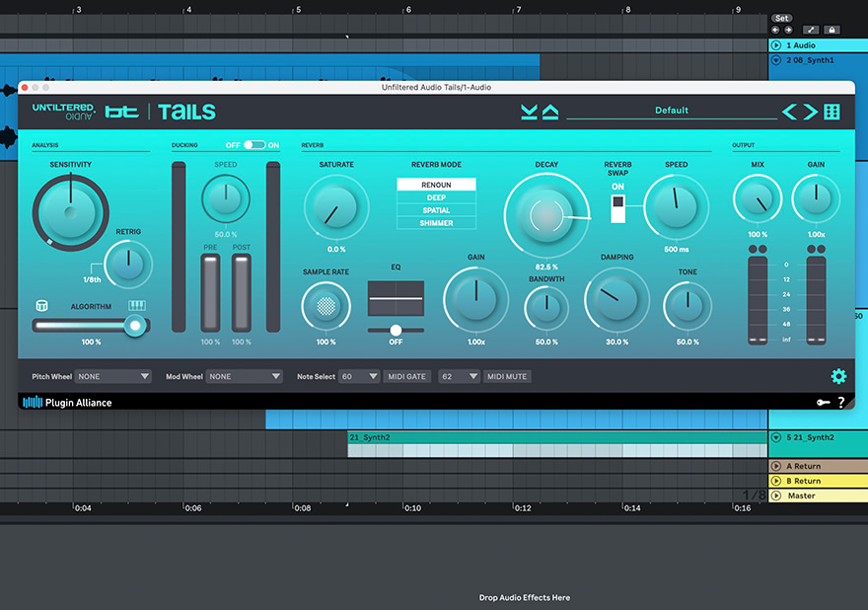The width and height of the screenshot is (868, 610).
Task: Click Drop Audio Effects Here area
Action: 524,597
